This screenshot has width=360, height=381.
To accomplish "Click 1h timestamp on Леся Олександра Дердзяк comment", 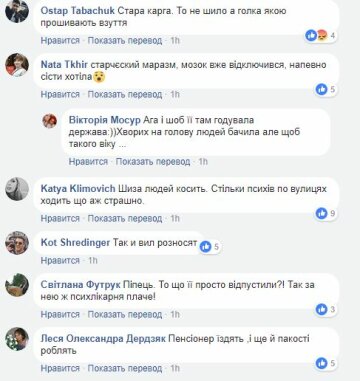I will pyautogui.click(x=175, y=368).
